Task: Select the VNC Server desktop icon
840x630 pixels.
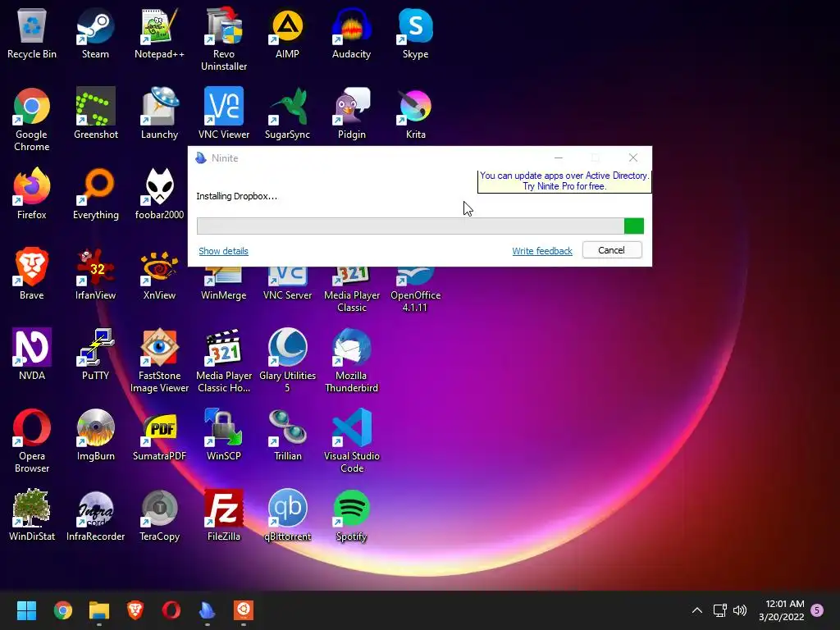Action: 287,284
